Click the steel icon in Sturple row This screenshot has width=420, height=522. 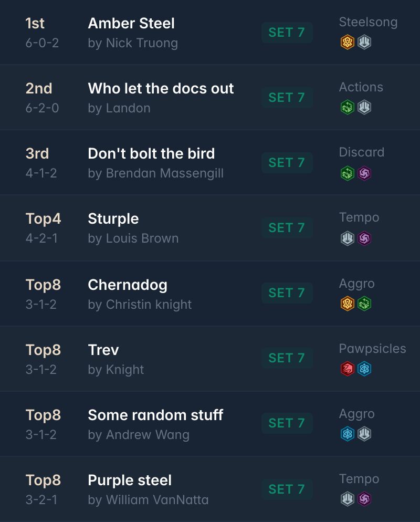tap(347, 238)
